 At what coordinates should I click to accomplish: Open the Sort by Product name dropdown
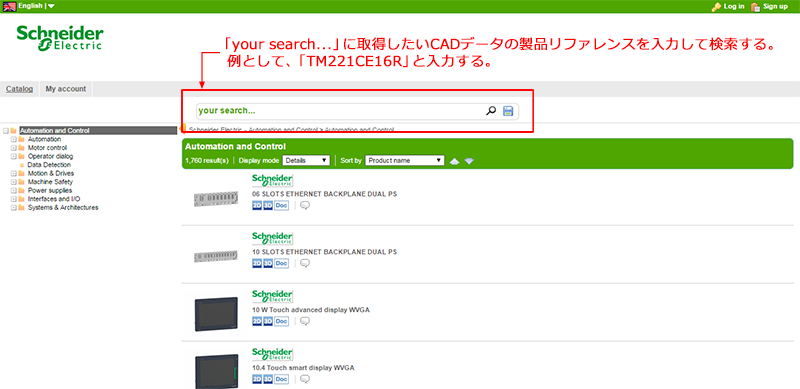tap(405, 160)
